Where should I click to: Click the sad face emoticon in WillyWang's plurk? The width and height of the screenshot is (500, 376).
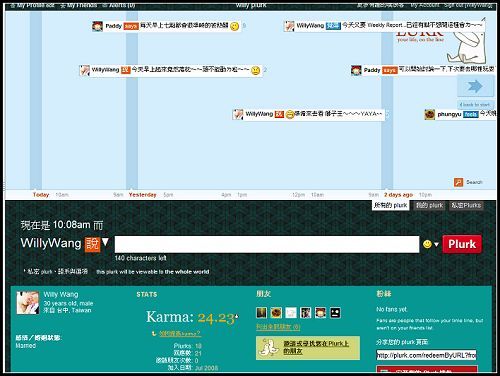tap(255, 70)
